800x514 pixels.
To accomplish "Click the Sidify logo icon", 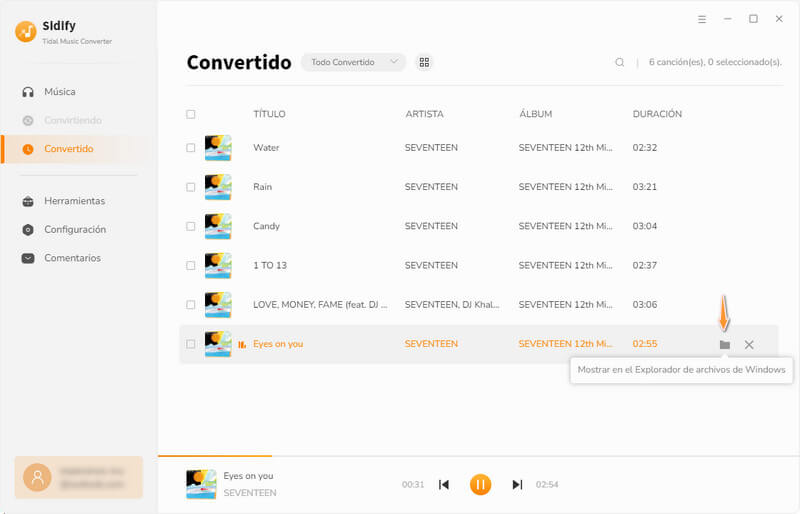I will [x=26, y=32].
